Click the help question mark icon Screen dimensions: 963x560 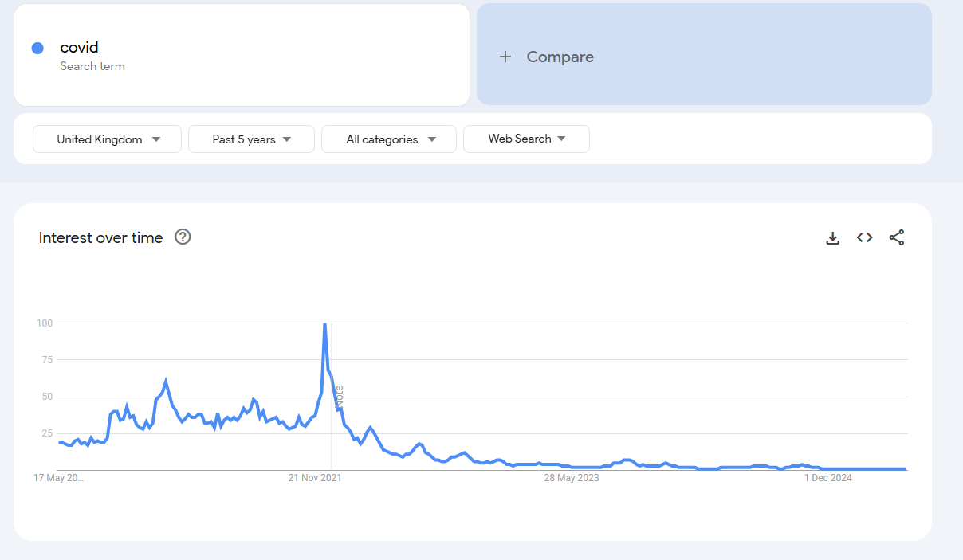183,237
